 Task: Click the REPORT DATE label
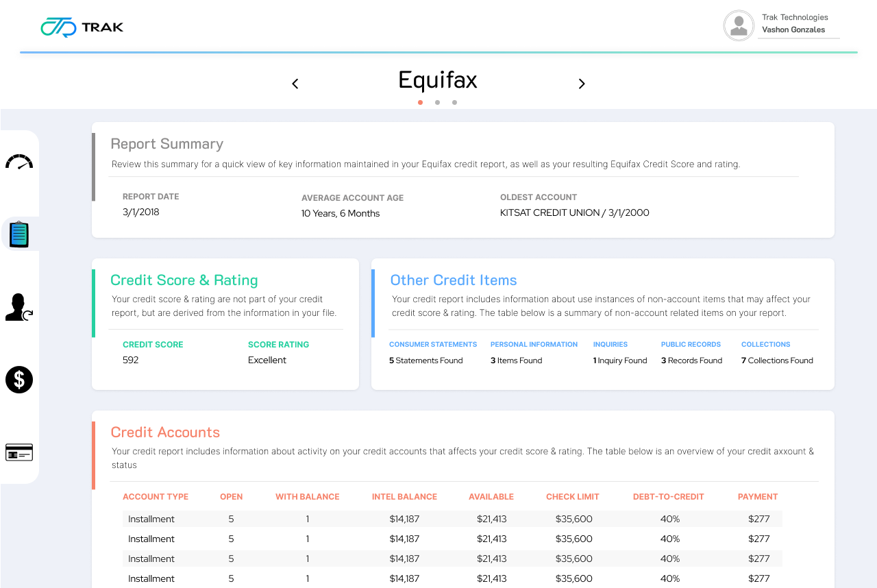pyautogui.click(x=151, y=197)
